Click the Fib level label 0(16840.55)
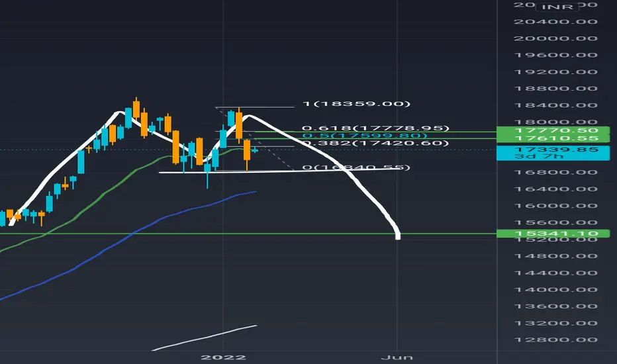 point(356,167)
